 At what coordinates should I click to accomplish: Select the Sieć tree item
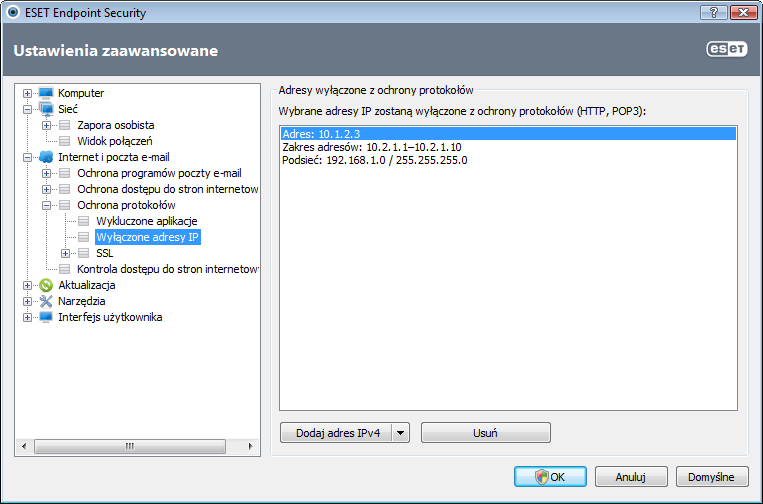[68, 109]
